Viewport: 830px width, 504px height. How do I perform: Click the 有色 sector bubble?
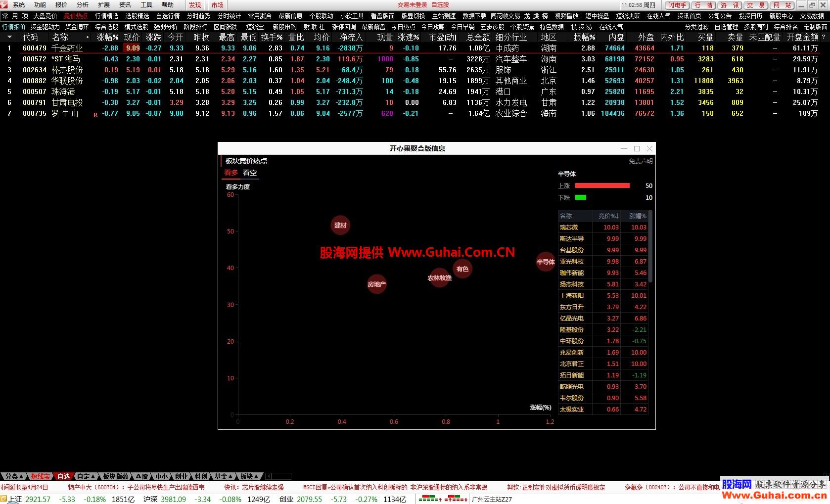(462, 269)
